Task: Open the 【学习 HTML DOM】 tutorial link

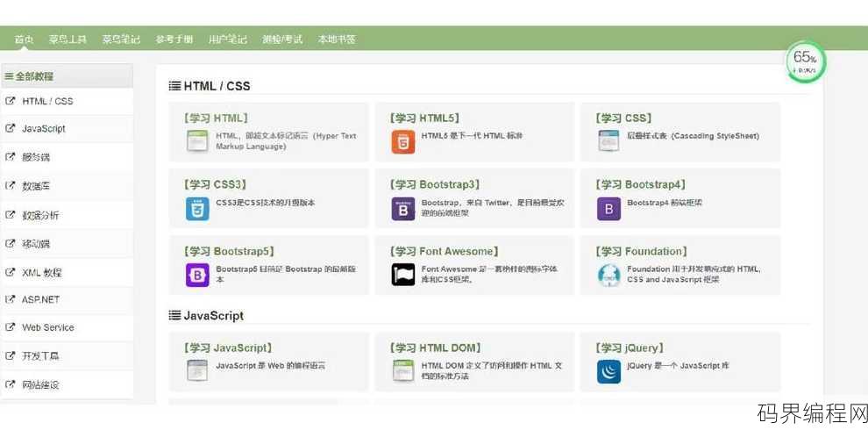Action: pos(435,348)
